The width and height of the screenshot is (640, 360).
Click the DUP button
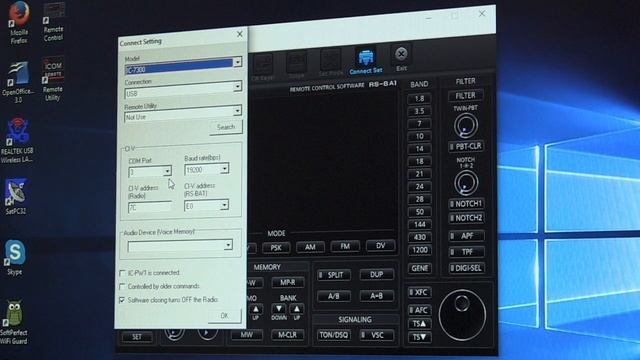point(376,275)
